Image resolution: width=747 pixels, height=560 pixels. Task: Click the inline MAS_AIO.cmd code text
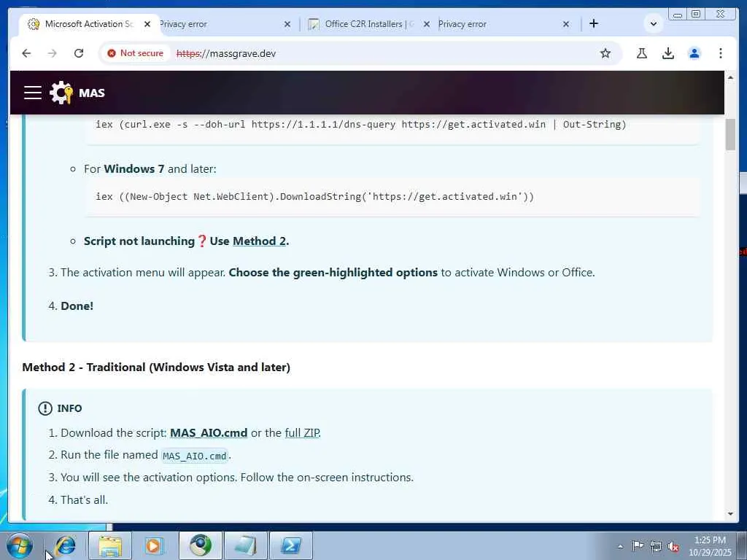[194, 456]
